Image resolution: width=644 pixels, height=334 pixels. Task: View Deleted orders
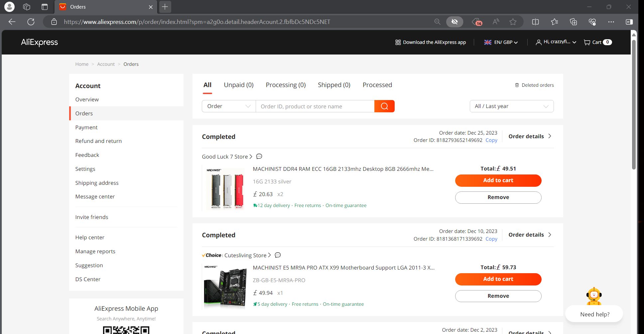click(534, 85)
